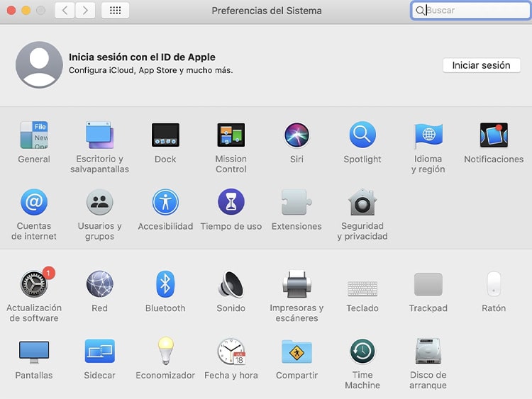Open Sidecar preferences
Image resolution: width=532 pixels, height=399 pixels.
(99, 352)
